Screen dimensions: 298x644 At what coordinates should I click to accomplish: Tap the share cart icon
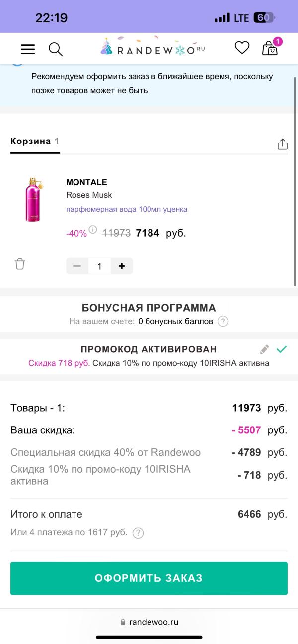282,144
